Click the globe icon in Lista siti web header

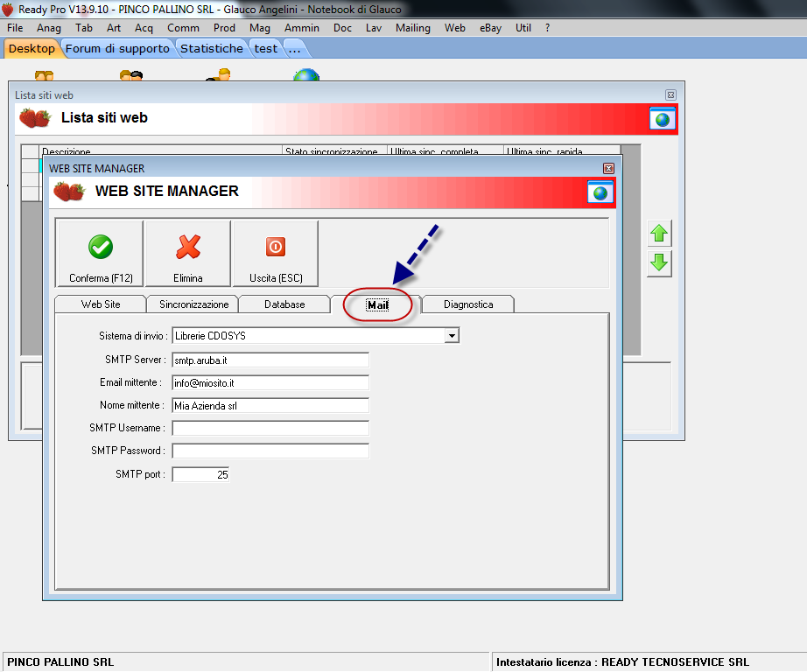click(663, 119)
